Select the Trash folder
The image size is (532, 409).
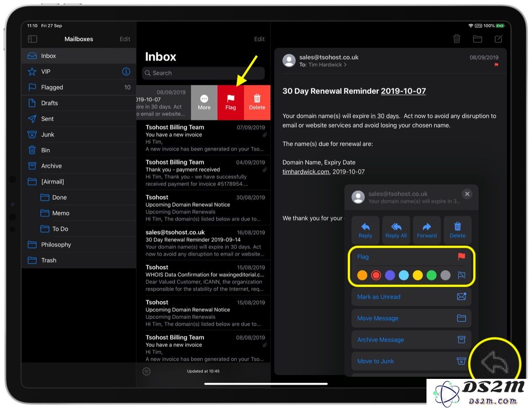pyautogui.click(x=79, y=261)
